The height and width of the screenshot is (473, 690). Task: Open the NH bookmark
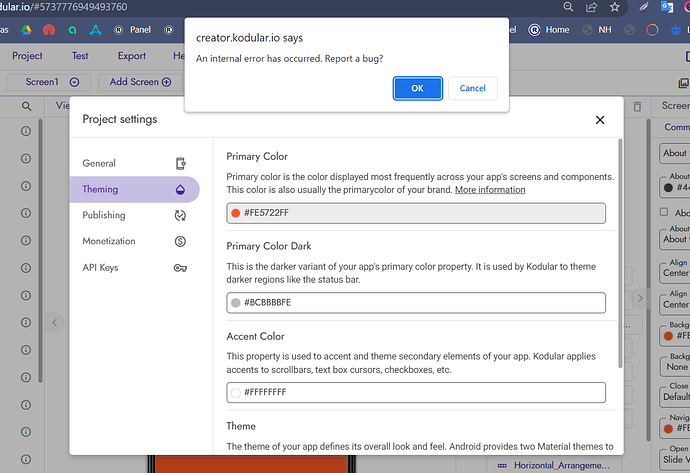tap(597, 30)
